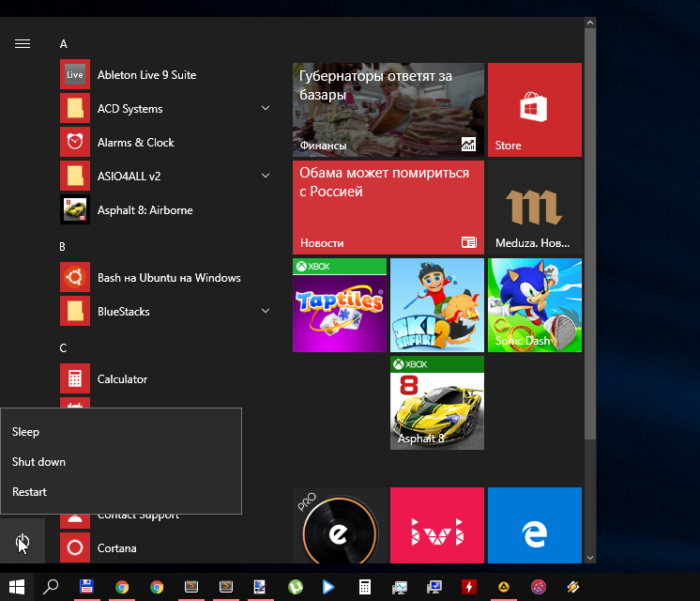Click the Windows Start button

[17, 587]
